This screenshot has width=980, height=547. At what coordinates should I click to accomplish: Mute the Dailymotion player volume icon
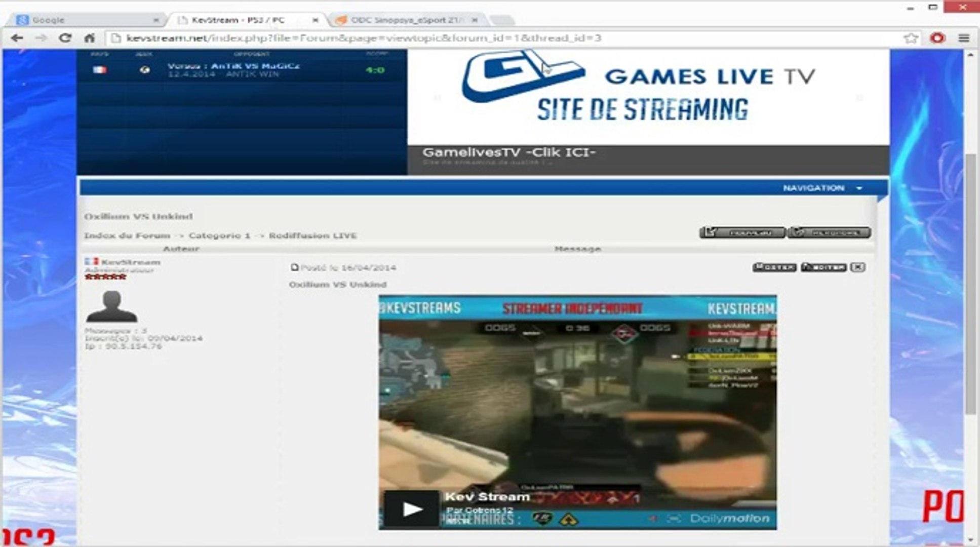tap(653, 519)
